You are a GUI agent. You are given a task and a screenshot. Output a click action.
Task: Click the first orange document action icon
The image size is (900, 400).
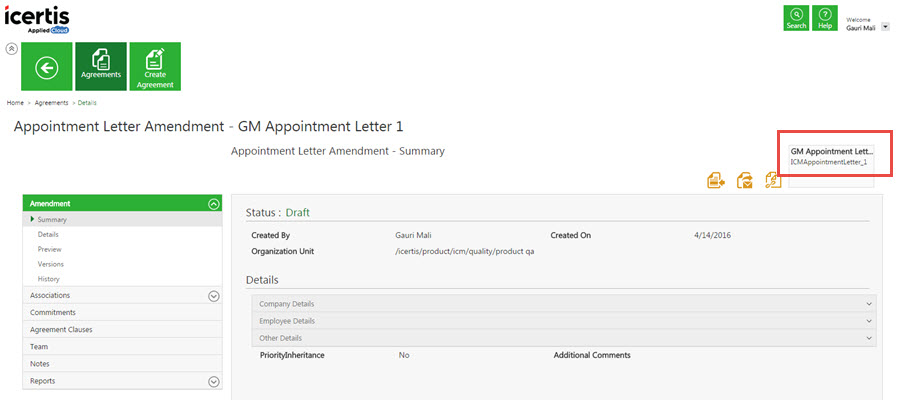click(715, 180)
